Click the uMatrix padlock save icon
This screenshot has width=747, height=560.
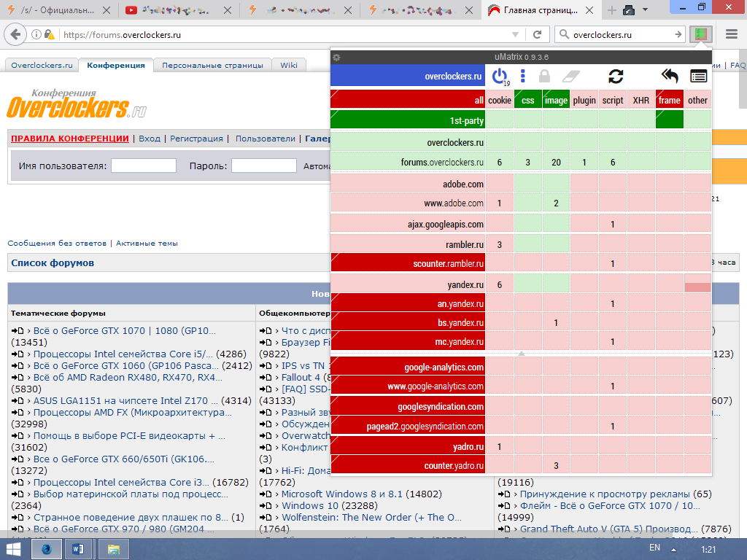(544, 76)
